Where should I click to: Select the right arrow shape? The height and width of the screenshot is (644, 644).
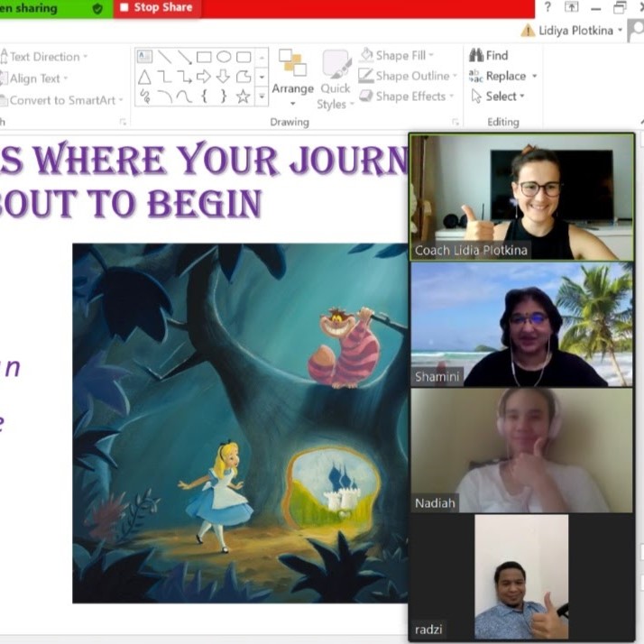point(204,77)
